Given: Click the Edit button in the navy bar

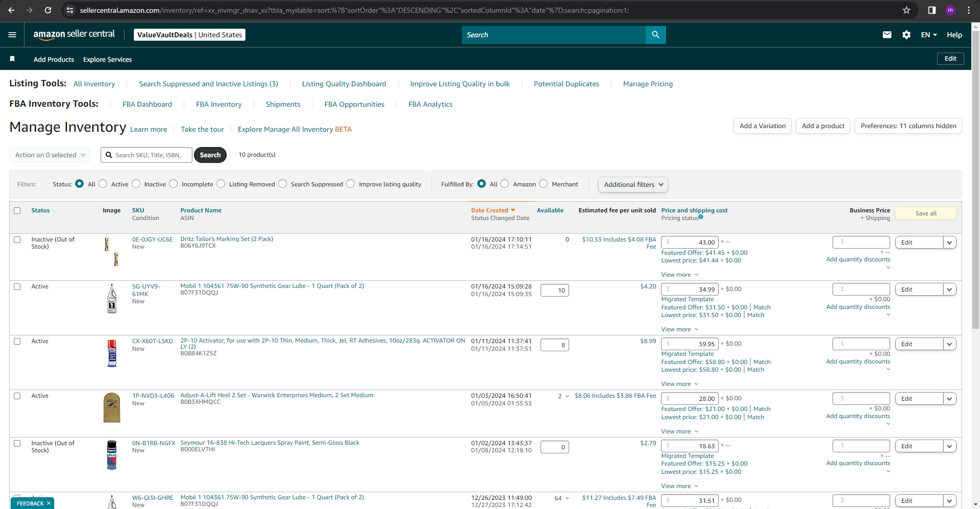Looking at the screenshot, I should pos(950,59).
